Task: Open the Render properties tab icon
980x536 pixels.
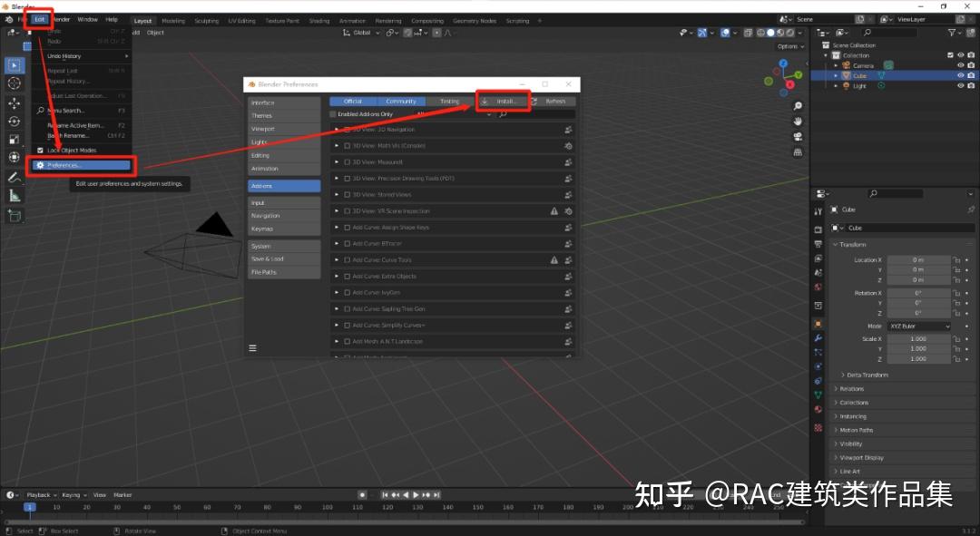Action: (818, 229)
